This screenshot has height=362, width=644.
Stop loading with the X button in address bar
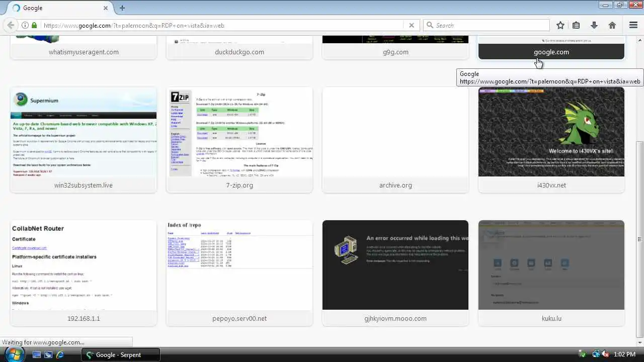(412, 25)
